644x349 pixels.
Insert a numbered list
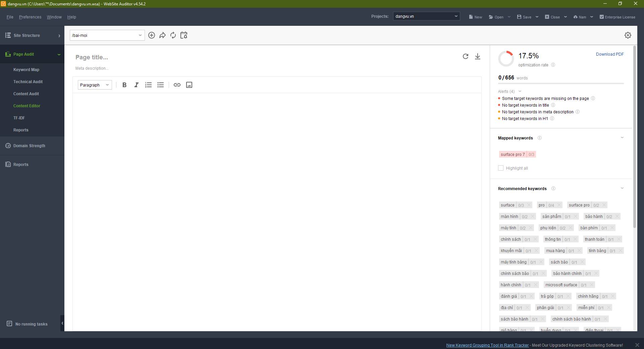(x=148, y=85)
